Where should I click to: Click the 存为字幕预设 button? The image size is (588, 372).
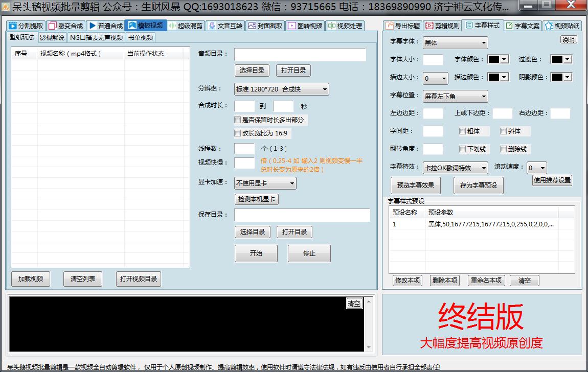[x=479, y=185]
